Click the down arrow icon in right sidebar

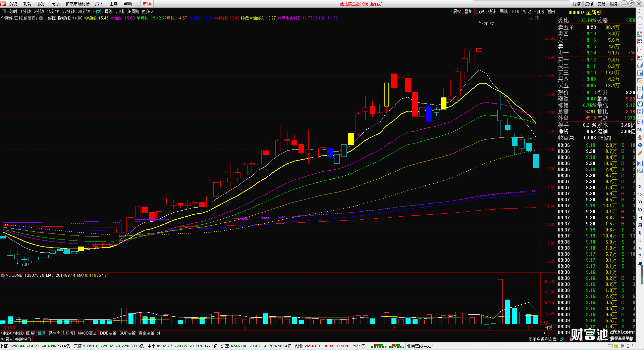coord(640,27)
